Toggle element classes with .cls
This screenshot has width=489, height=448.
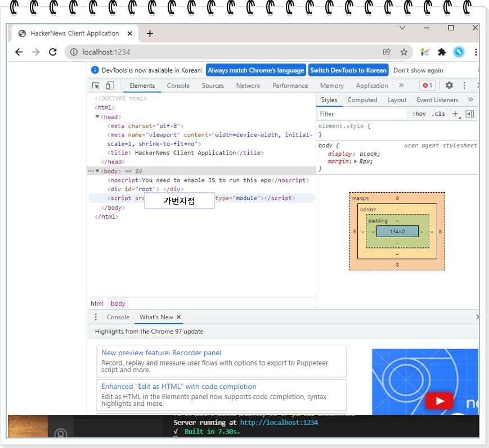point(438,114)
